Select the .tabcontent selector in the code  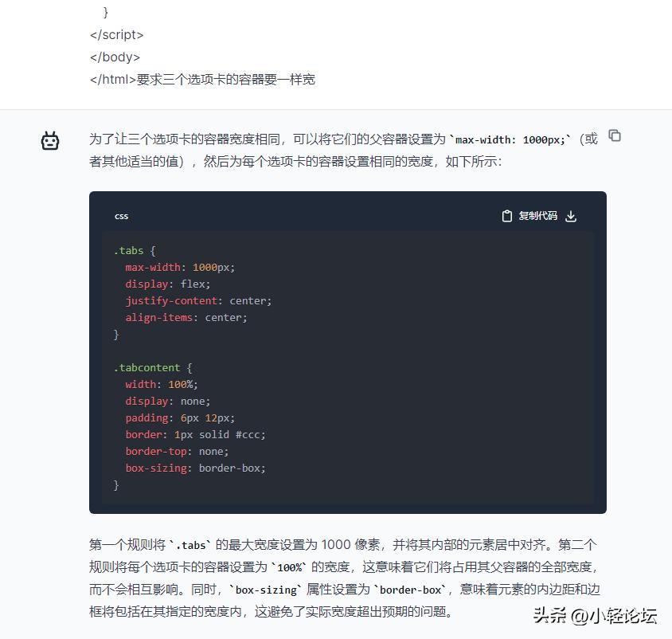pyautogui.click(x=148, y=367)
